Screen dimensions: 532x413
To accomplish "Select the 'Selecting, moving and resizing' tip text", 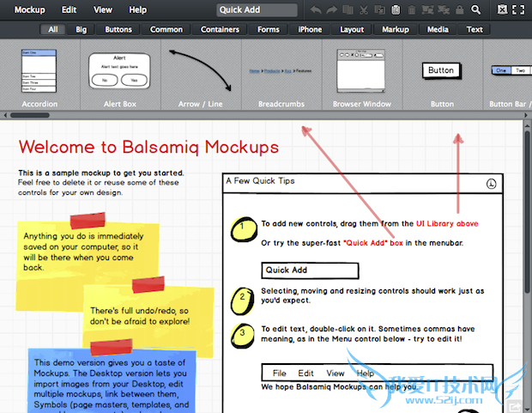I will (x=372, y=295).
